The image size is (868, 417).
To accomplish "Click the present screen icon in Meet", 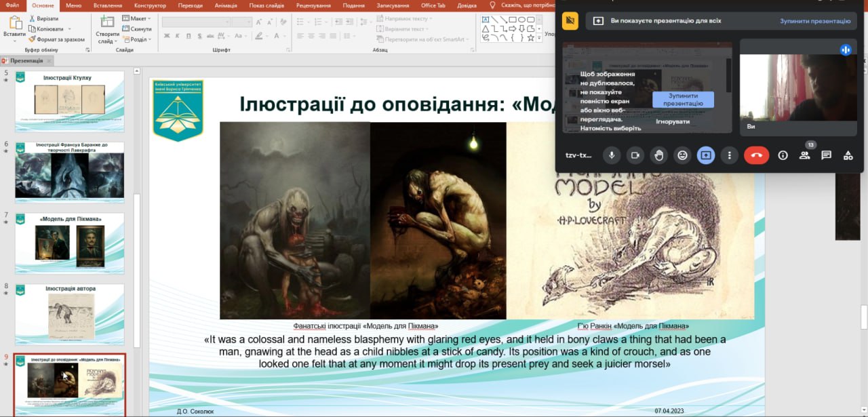I will [x=705, y=155].
